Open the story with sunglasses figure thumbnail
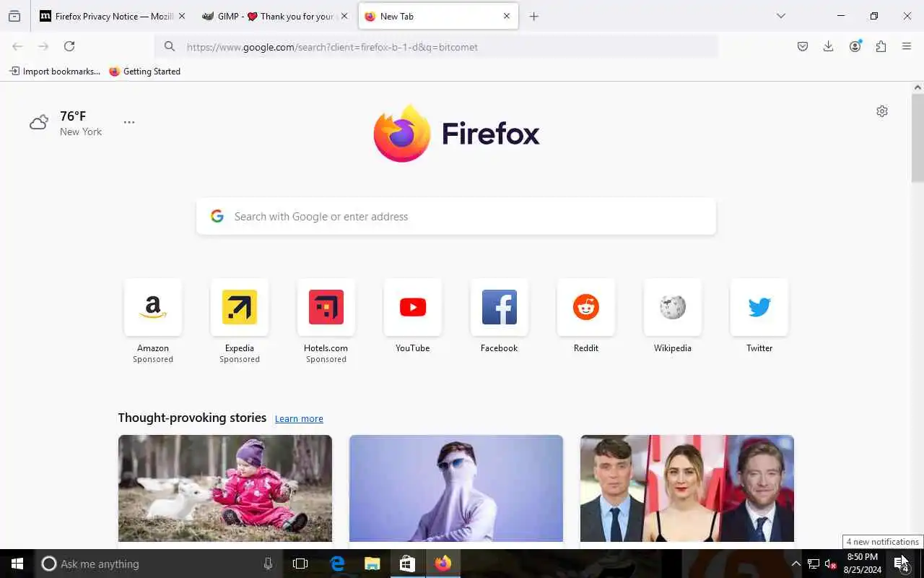 coord(456,488)
